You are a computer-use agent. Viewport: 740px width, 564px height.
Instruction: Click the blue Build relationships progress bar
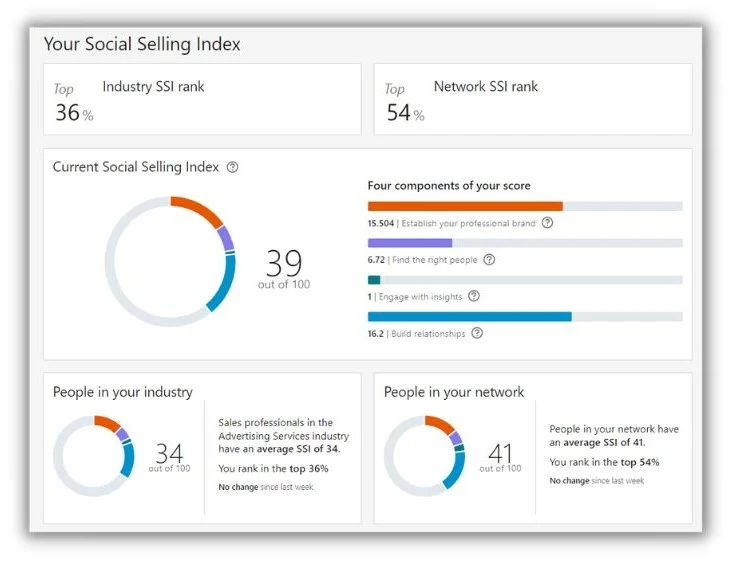point(470,317)
